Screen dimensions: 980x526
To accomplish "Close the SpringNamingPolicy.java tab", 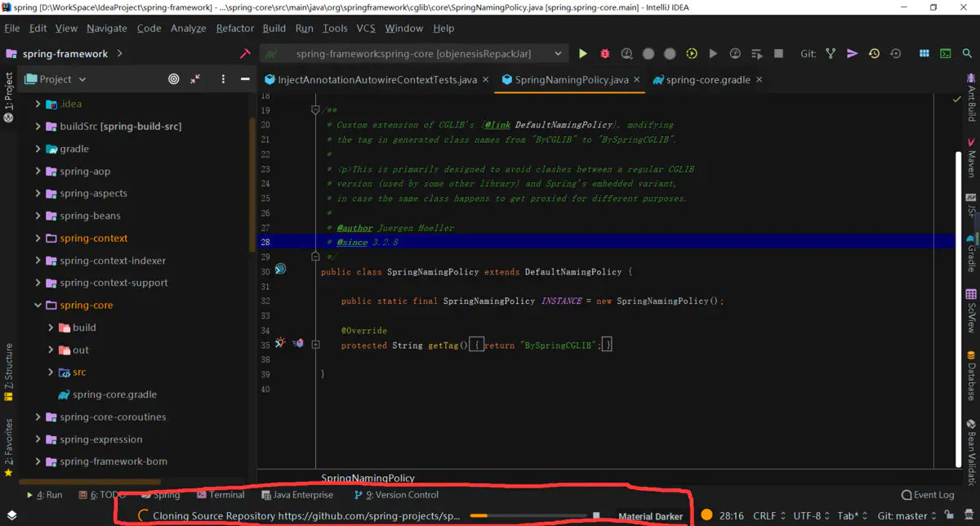I will (638, 79).
